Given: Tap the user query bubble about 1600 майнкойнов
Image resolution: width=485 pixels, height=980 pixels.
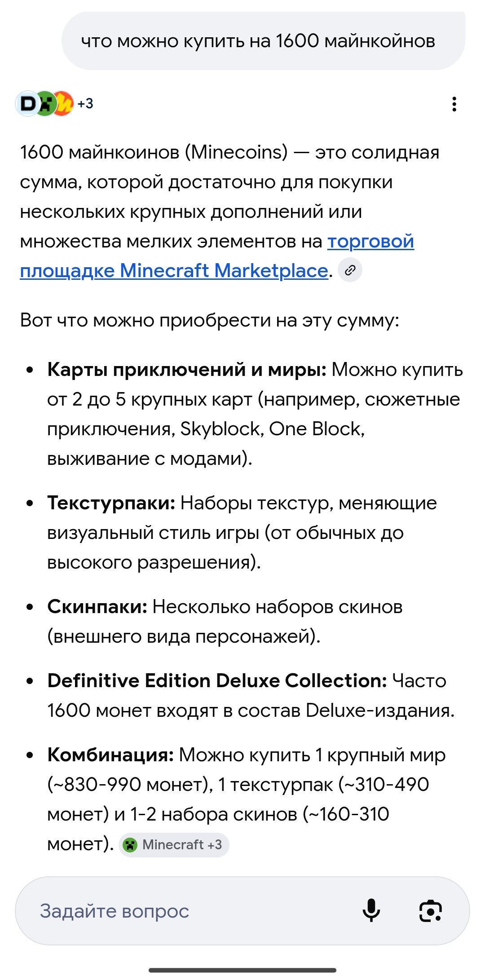Looking at the screenshot, I should [263, 41].
